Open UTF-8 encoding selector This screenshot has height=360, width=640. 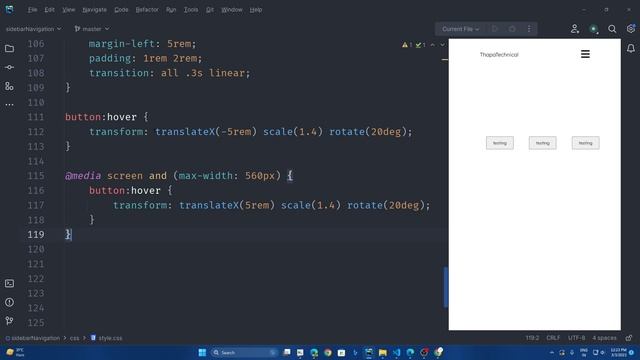[x=576, y=338]
